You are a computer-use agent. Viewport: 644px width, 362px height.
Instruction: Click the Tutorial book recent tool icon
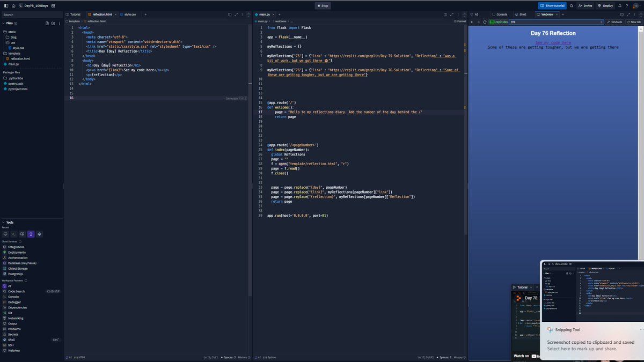pyautogui.click(x=23, y=234)
